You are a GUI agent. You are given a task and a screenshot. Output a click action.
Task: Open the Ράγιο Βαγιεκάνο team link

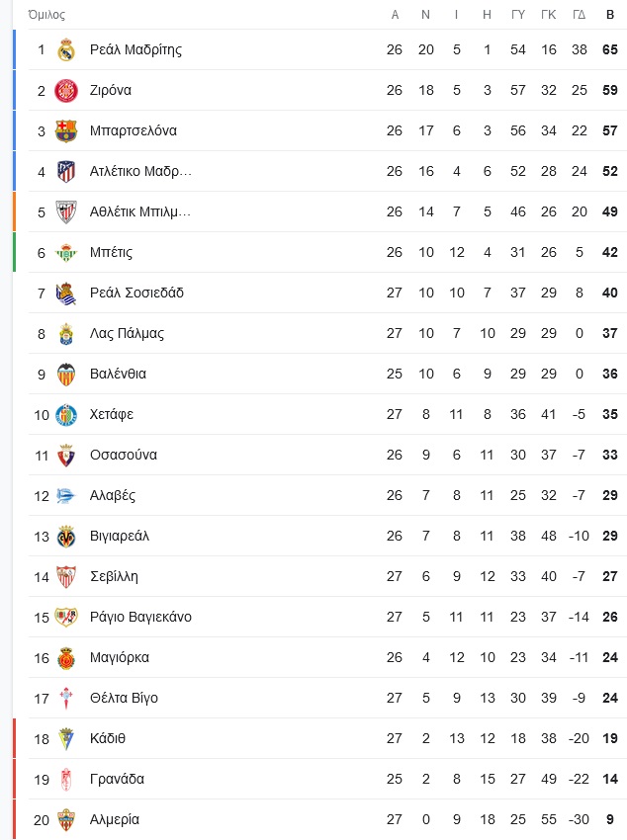140,617
